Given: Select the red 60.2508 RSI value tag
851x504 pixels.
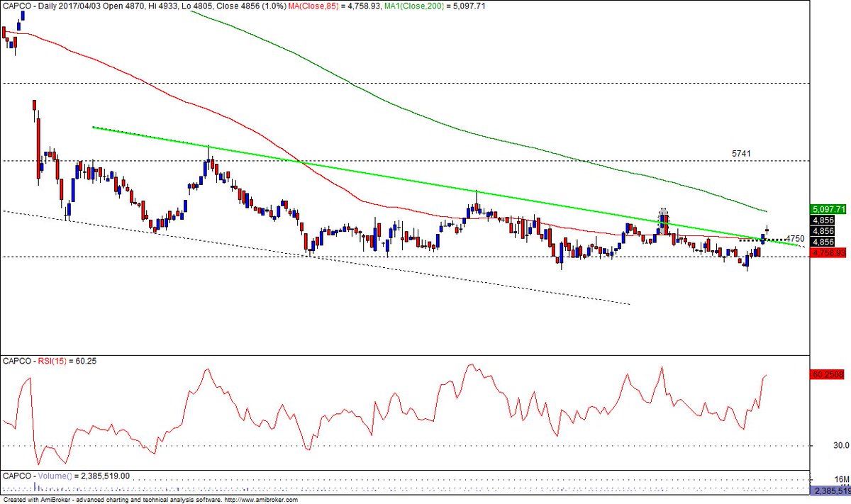Looking at the screenshot, I should [827, 374].
